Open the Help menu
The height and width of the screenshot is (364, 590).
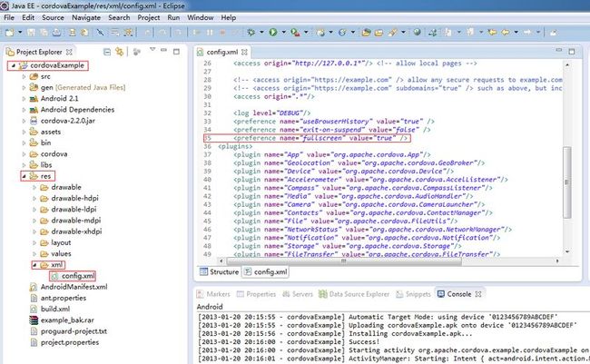[x=229, y=17]
